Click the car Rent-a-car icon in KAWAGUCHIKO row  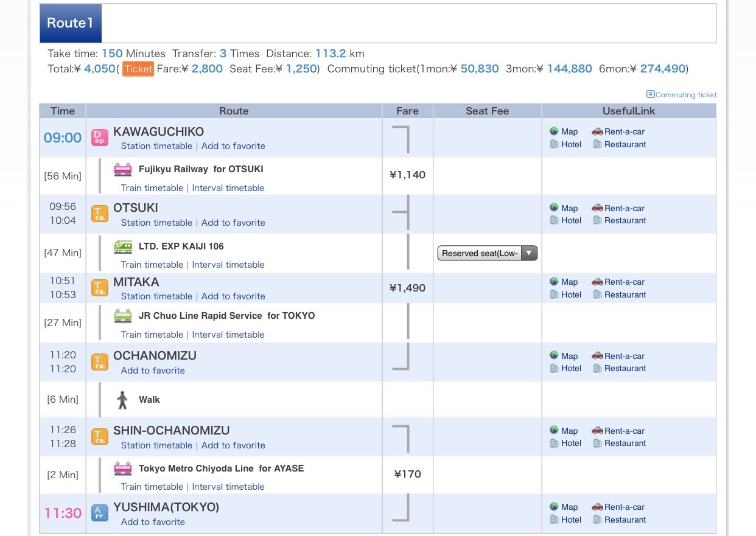597,131
